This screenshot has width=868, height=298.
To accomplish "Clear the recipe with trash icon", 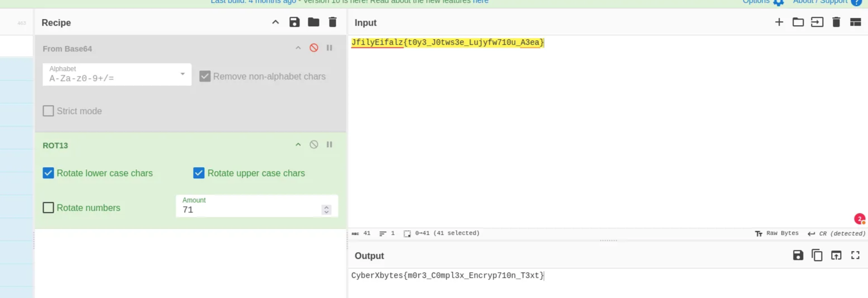I will pyautogui.click(x=332, y=22).
